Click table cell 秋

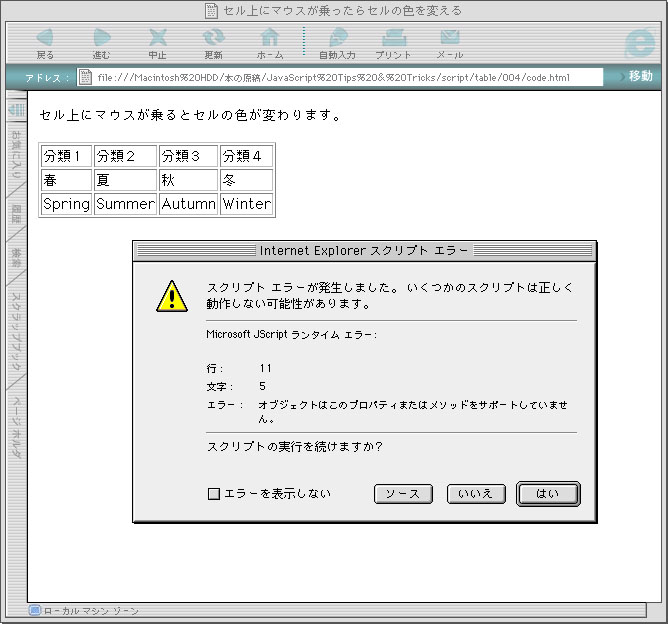tap(188, 180)
